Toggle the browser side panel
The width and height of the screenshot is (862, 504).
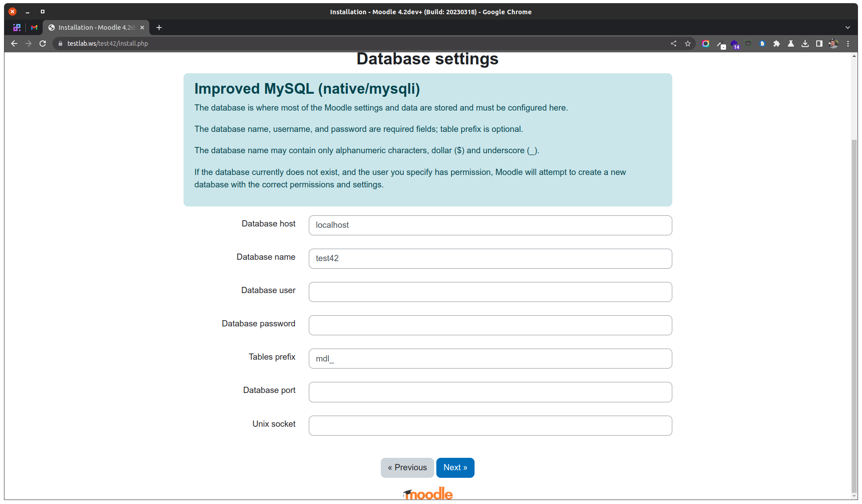819,44
